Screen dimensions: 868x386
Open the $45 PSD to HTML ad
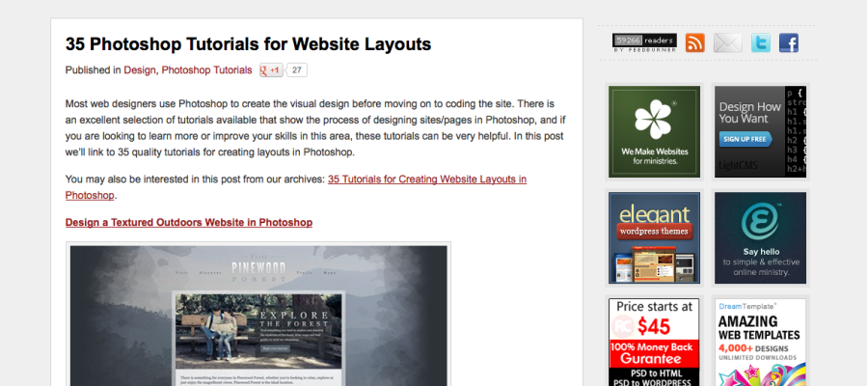[x=654, y=342]
